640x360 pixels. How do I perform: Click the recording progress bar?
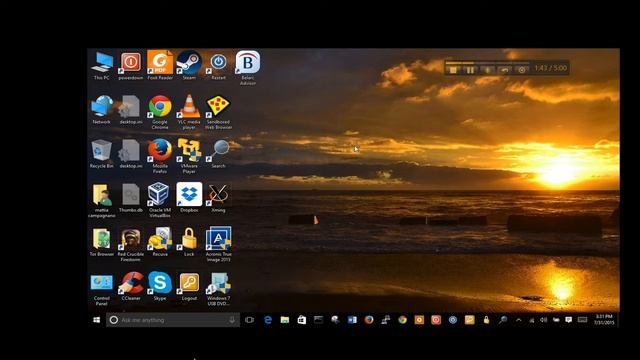(x=487, y=63)
